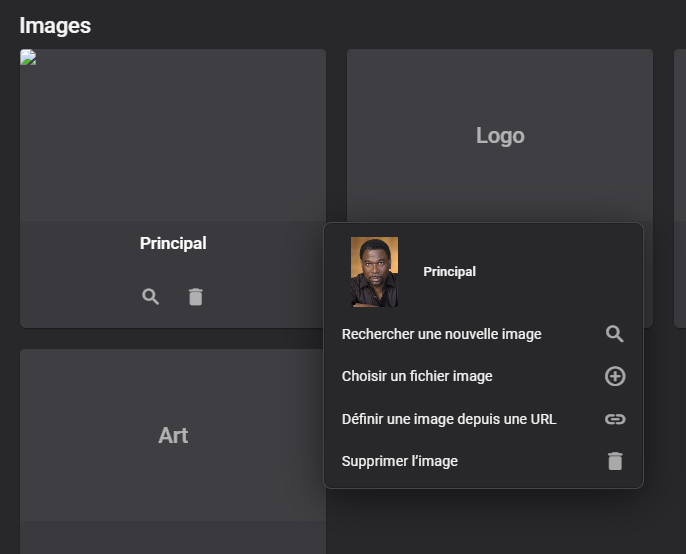
Task: Choose "Choisir un fichier image" option
Action: tap(417, 376)
